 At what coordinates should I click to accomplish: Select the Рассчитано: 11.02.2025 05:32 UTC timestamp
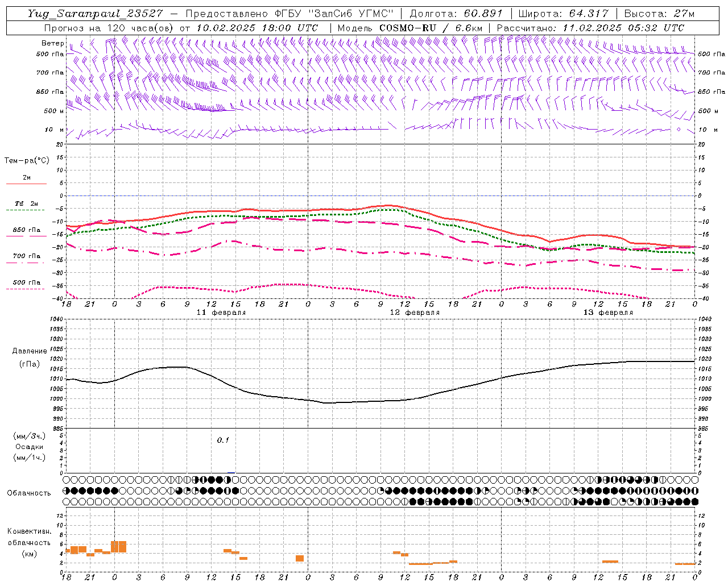590,28
